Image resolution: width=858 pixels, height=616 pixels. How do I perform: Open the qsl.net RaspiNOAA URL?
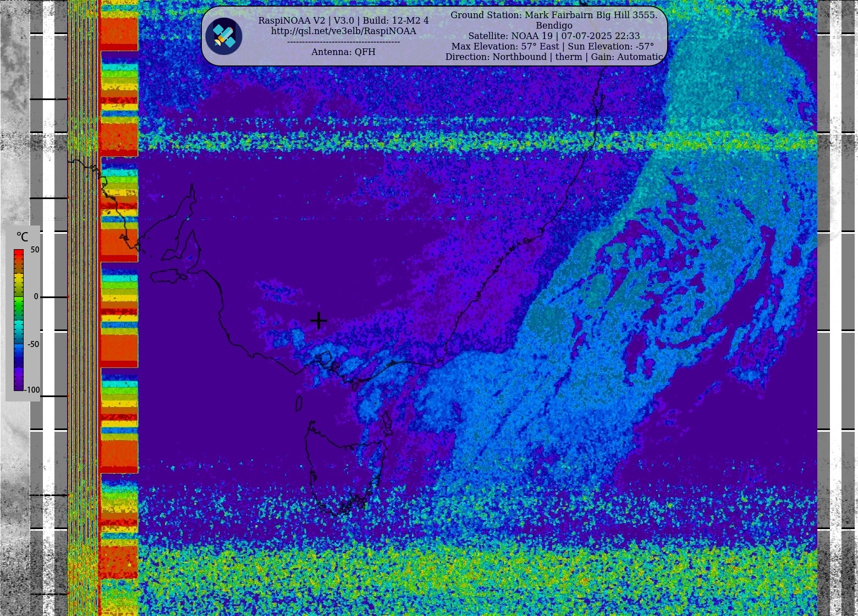343,31
